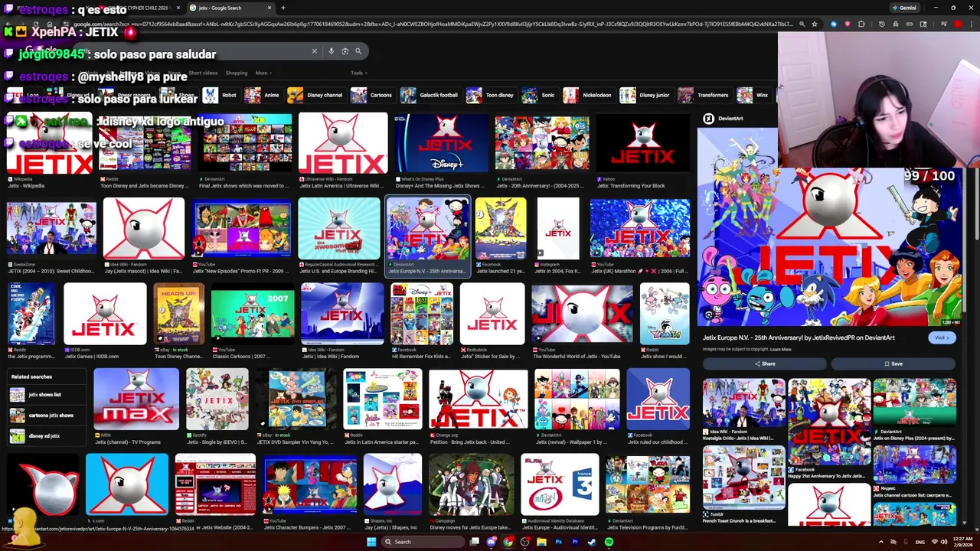
Task: Filter images by Transformers chip
Action: [704, 96]
